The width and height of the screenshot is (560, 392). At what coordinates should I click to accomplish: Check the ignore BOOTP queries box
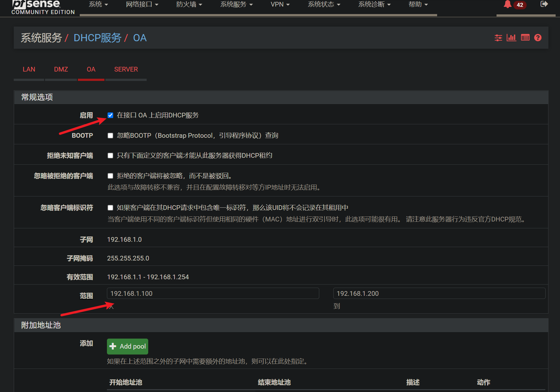coord(110,136)
